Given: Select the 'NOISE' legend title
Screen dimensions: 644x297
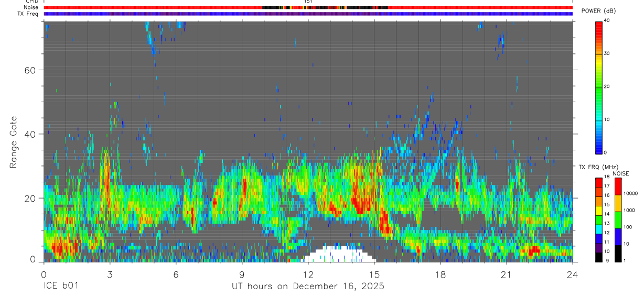Looking at the screenshot, I should coord(620,173).
